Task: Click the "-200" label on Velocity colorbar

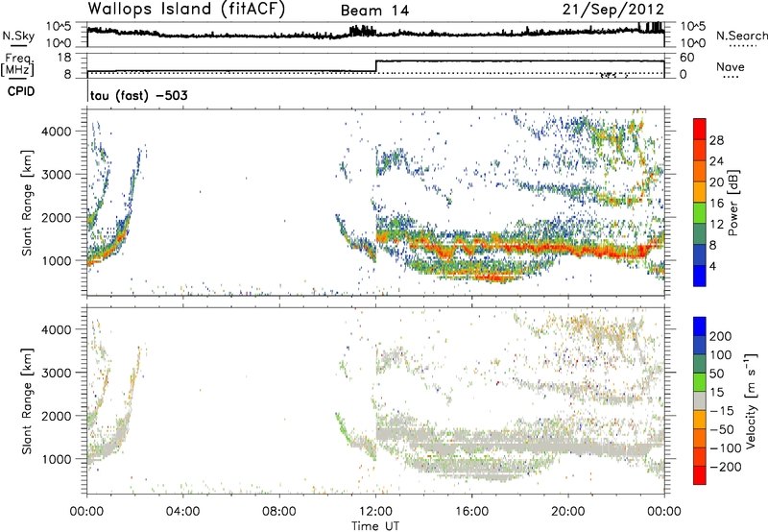Action: coord(724,467)
